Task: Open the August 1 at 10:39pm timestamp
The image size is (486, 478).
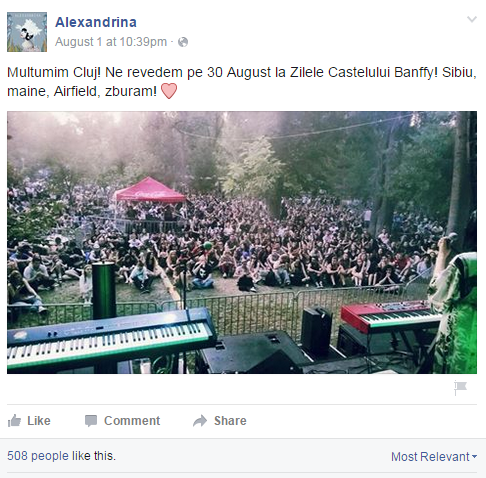Action: [111, 42]
